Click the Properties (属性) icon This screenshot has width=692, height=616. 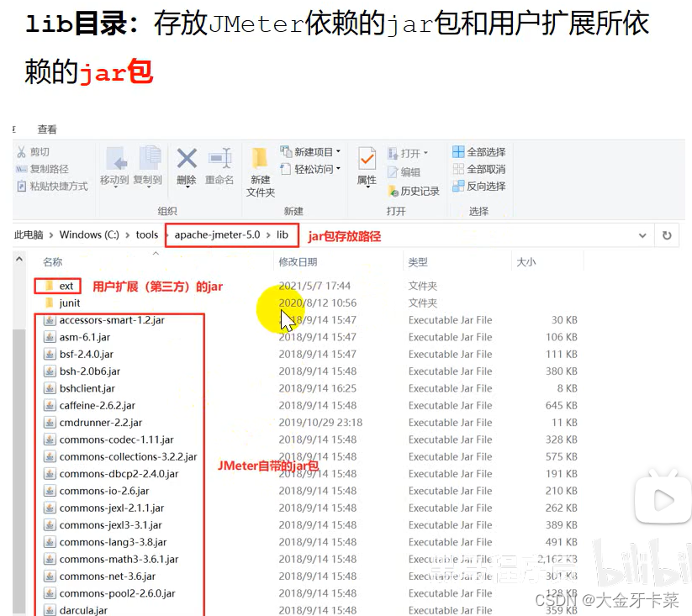[367, 159]
